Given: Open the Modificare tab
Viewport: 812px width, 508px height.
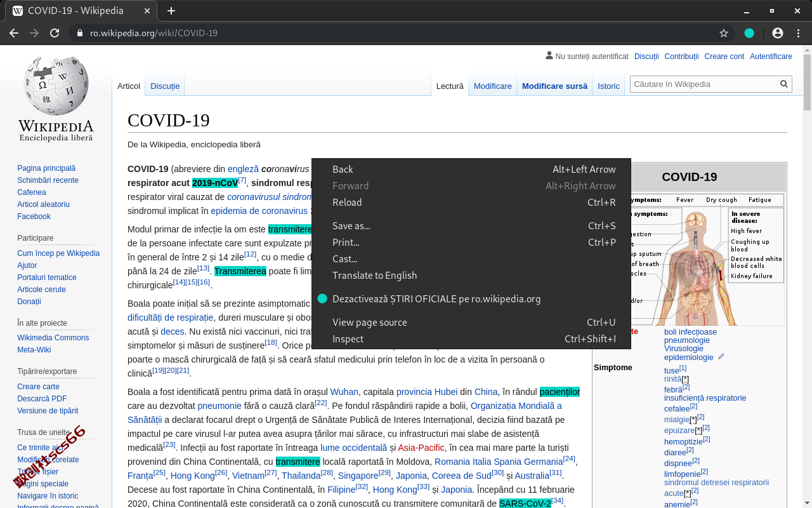Looking at the screenshot, I should pos(492,86).
